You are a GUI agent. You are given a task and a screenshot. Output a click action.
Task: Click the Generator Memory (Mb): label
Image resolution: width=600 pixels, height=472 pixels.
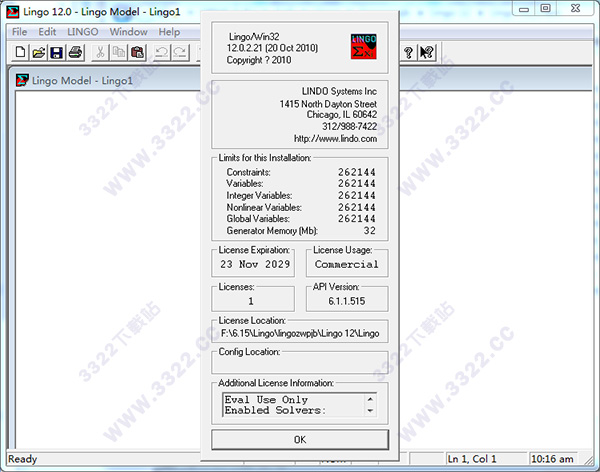272,231
